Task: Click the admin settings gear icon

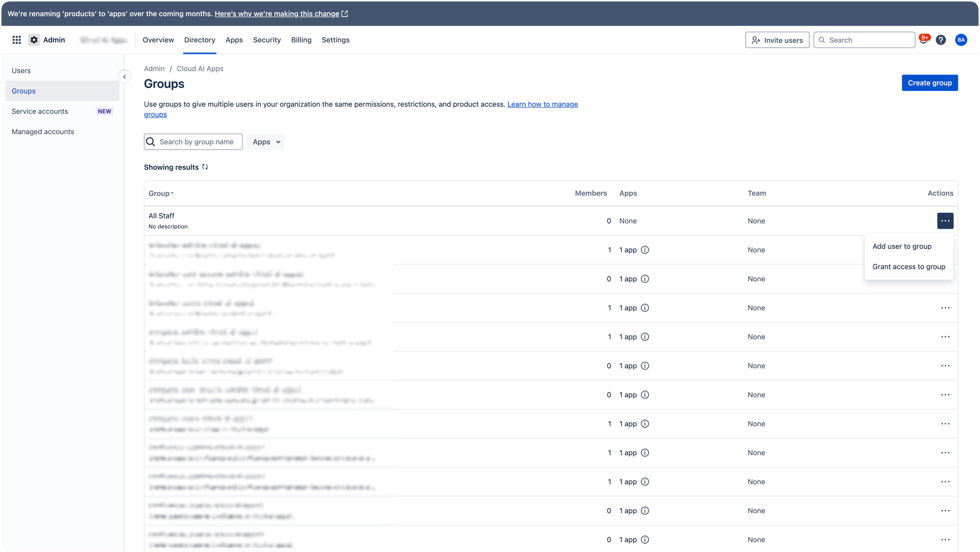Action: 34,39
